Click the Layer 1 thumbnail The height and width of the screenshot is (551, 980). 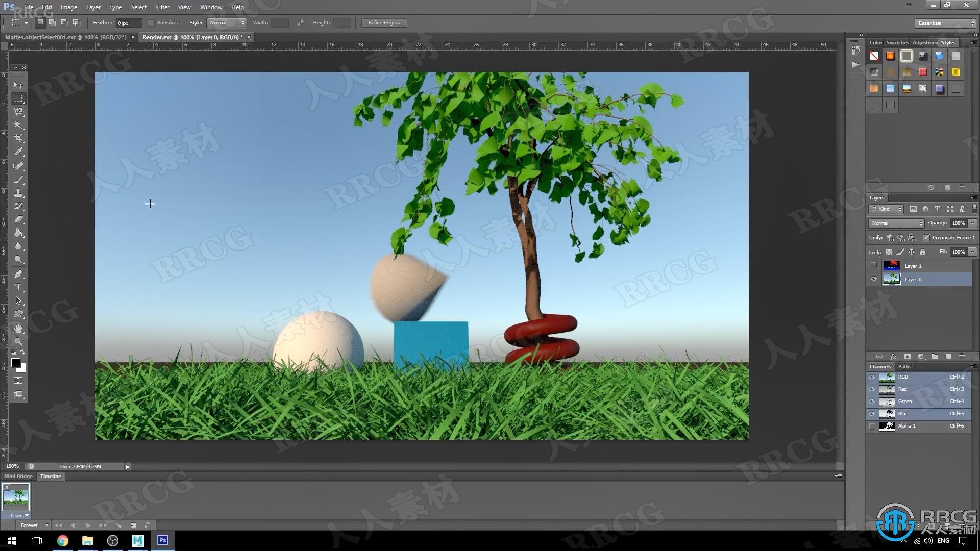[891, 266]
